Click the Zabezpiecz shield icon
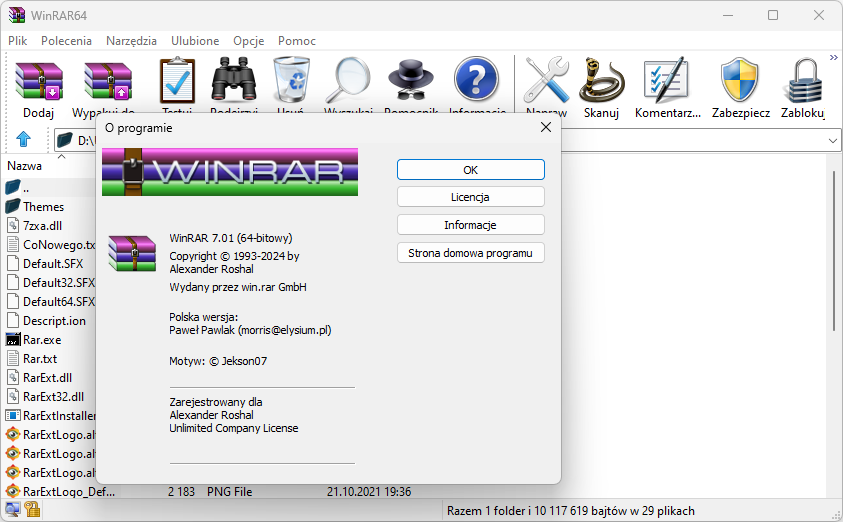 click(740, 80)
